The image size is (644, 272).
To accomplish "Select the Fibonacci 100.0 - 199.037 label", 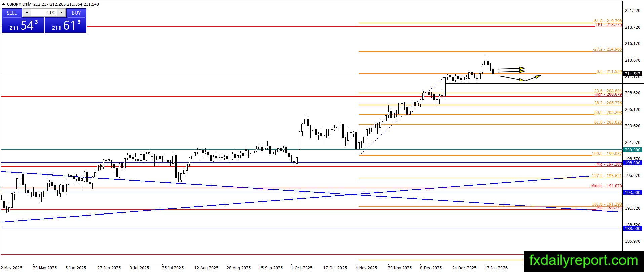I will pyautogui.click(x=607, y=154).
